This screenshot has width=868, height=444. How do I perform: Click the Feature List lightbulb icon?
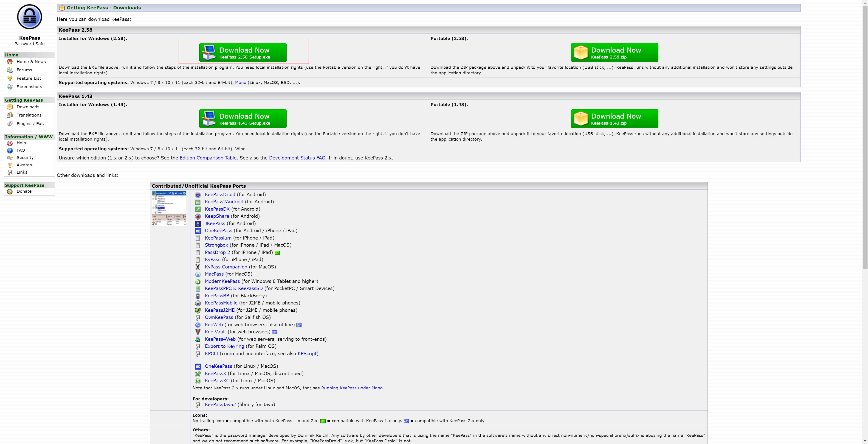point(10,78)
